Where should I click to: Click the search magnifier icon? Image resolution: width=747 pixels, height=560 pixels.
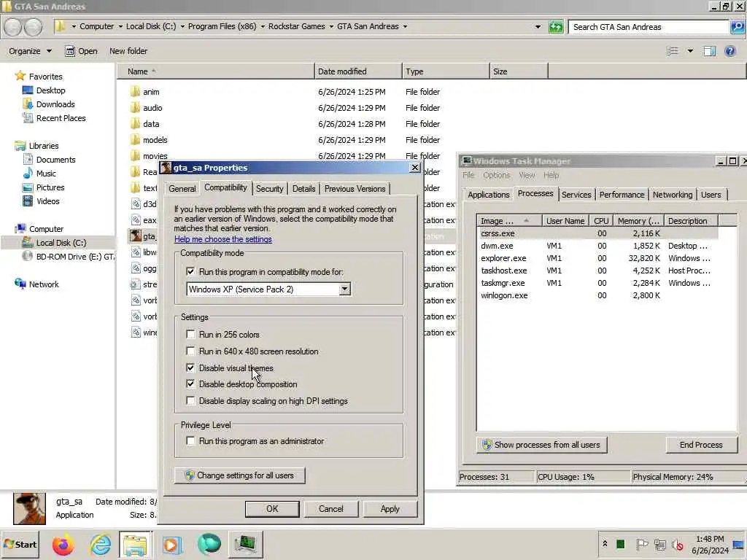(737, 27)
